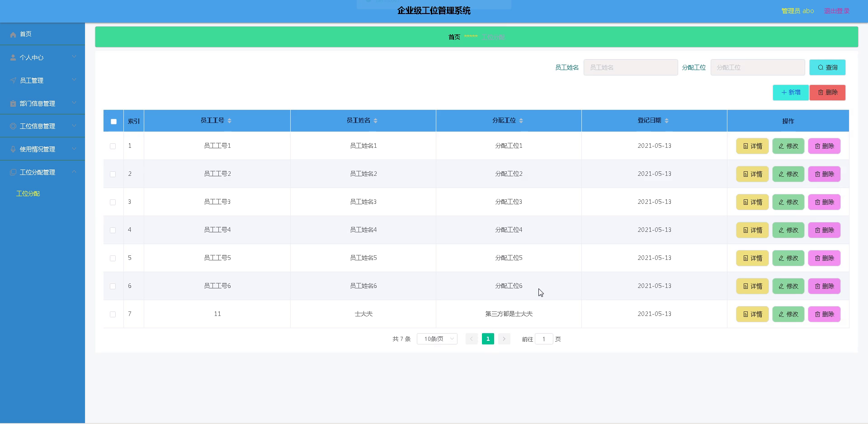Check the checkbox for row 3

(113, 203)
